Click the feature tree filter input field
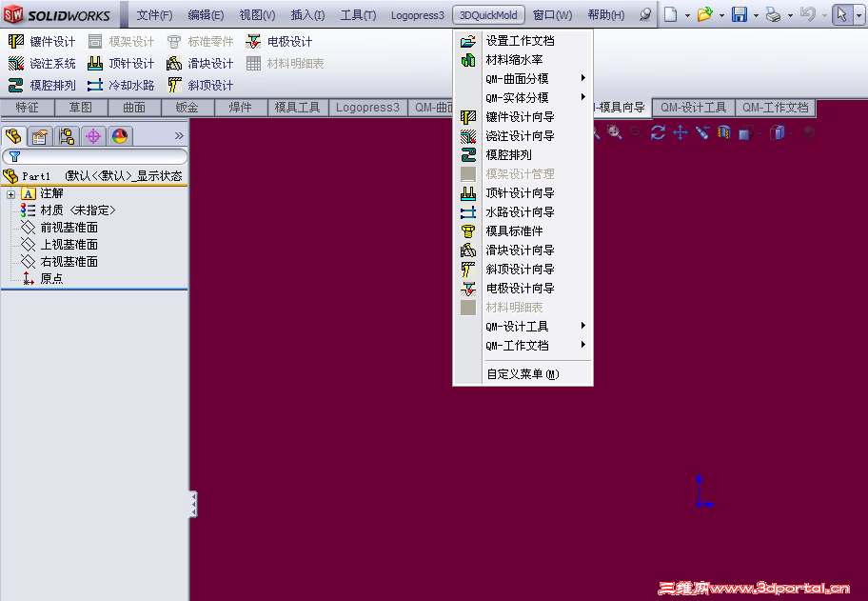868x601 pixels. click(94, 157)
